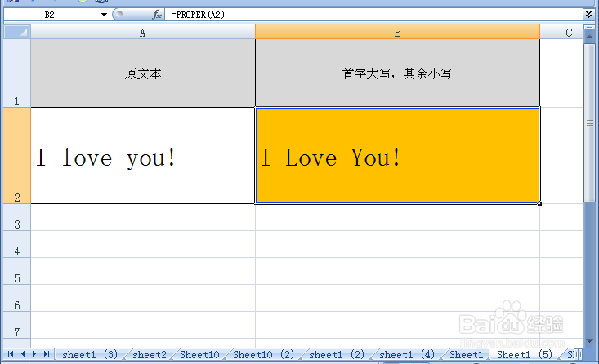Select row 2 header

[x=17, y=156]
